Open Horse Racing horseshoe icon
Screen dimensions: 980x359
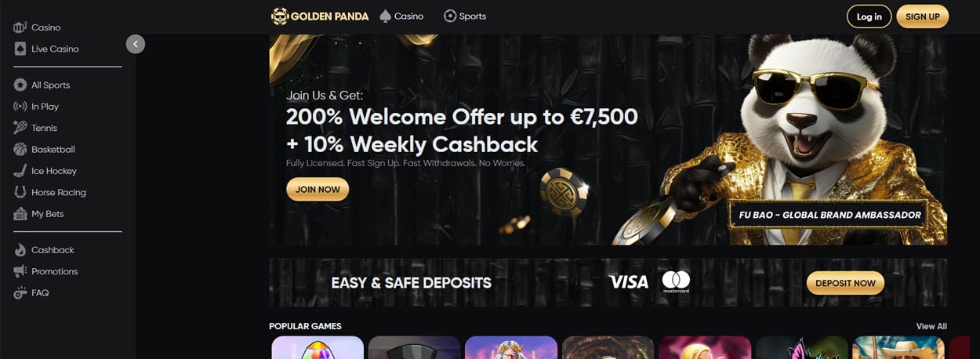(x=20, y=192)
